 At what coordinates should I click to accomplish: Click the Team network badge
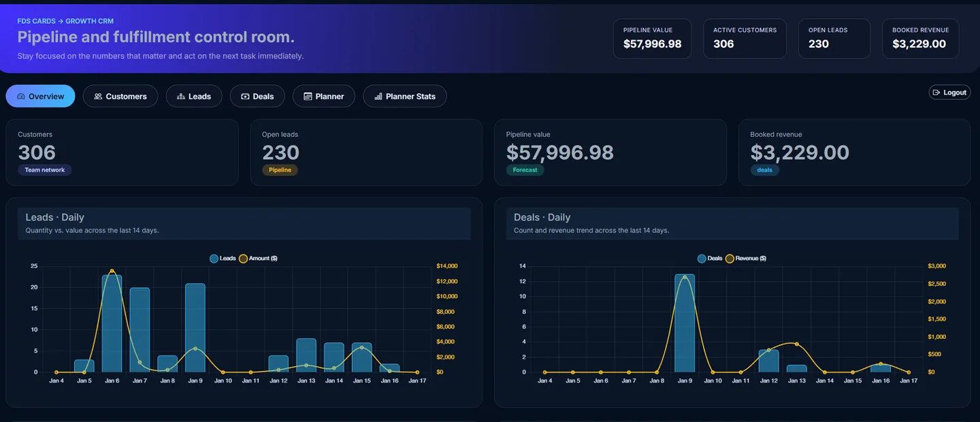point(45,170)
